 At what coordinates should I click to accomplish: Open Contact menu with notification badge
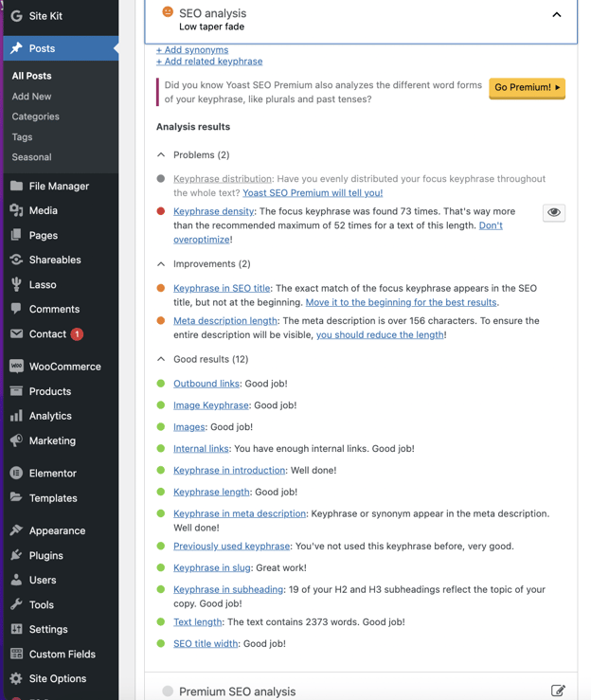click(x=47, y=333)
